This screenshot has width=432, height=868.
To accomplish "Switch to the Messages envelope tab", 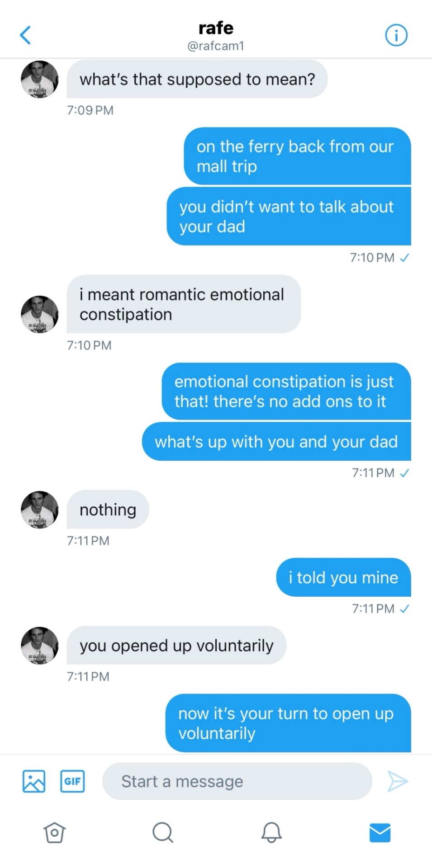I will pos(380,832).
